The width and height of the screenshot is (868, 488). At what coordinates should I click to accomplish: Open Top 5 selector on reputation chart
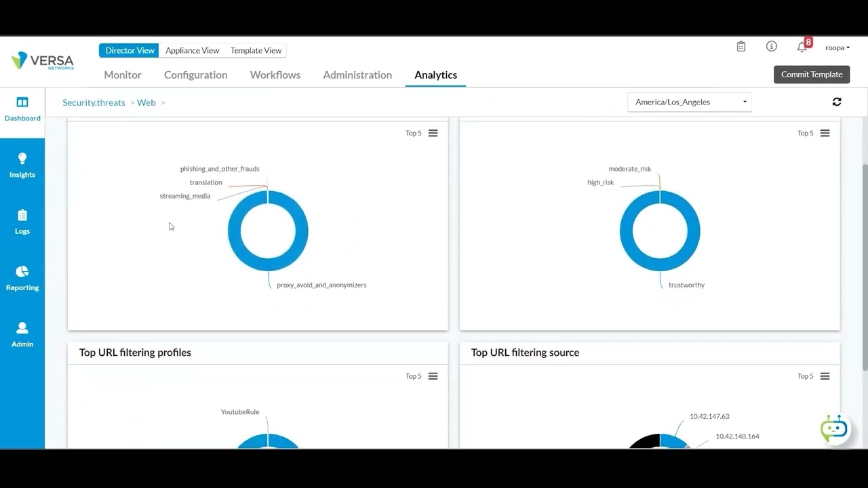coord(806,133)
